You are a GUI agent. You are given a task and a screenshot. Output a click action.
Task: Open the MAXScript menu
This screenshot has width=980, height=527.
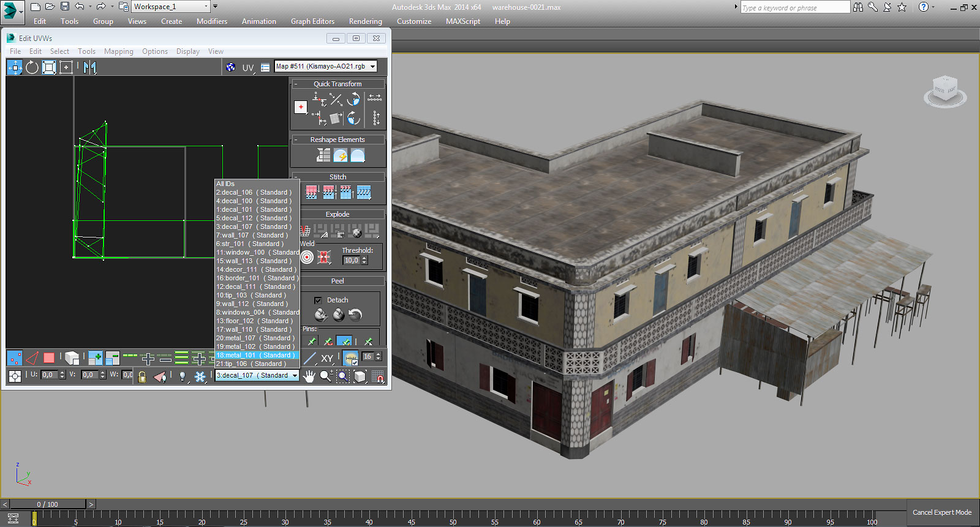(463, 21)
